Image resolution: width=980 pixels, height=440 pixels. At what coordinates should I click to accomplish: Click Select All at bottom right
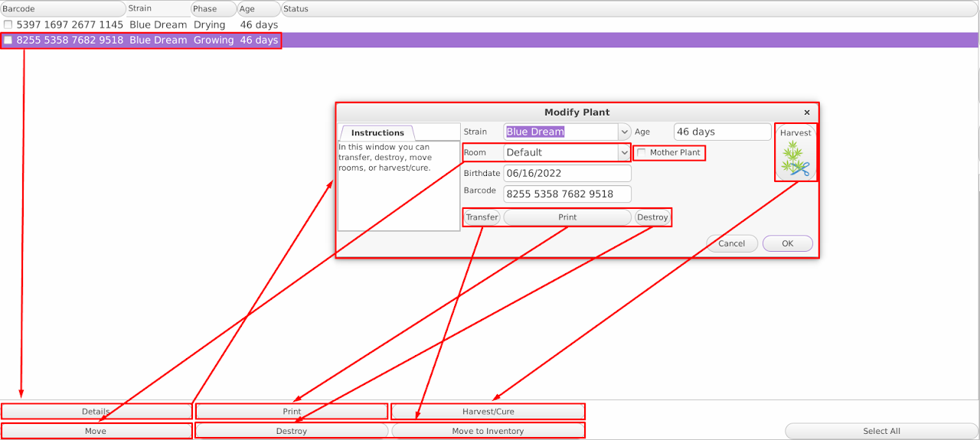click(x=881, y=431)
